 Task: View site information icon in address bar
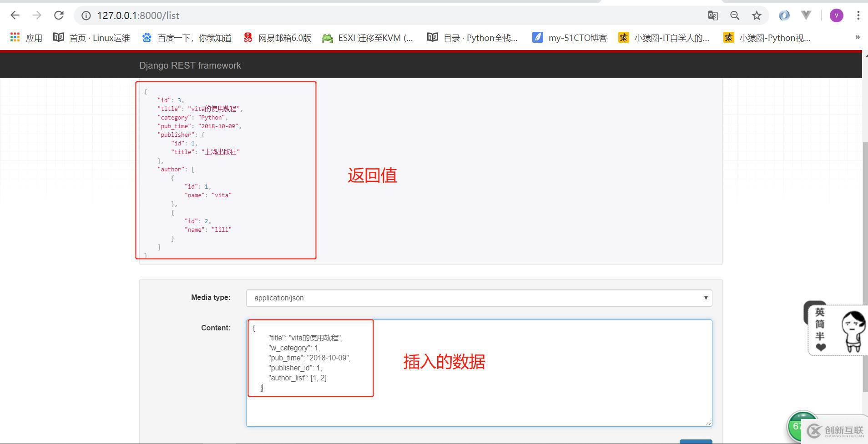(86, 15)
